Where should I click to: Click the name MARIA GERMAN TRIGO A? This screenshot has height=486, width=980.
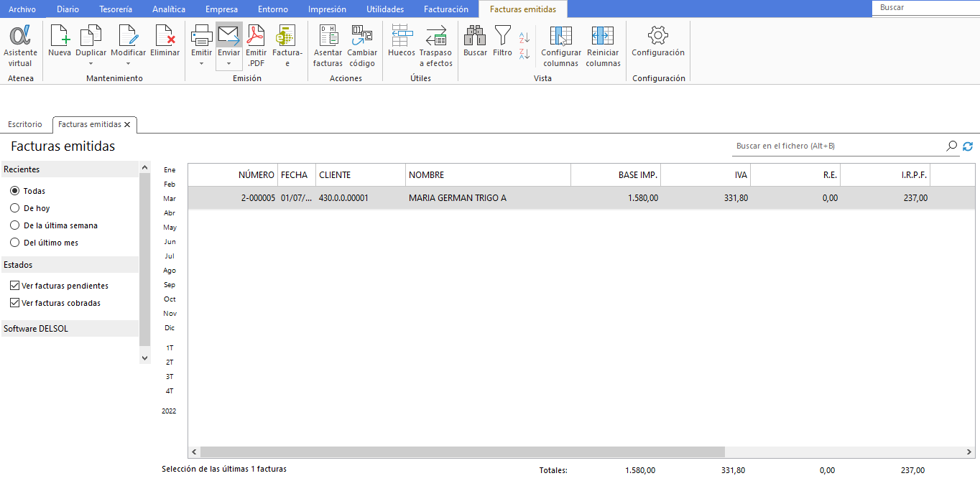coord(458,198)
